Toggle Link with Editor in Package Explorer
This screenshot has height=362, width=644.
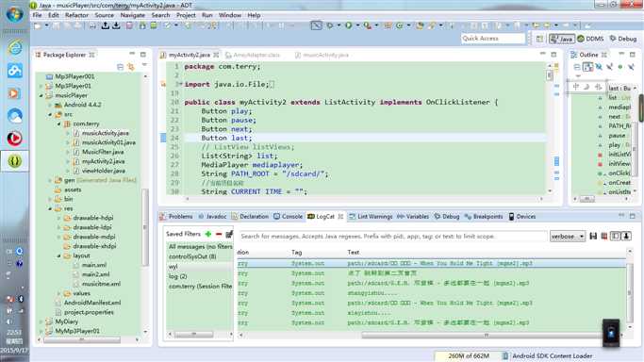[131, 67]
